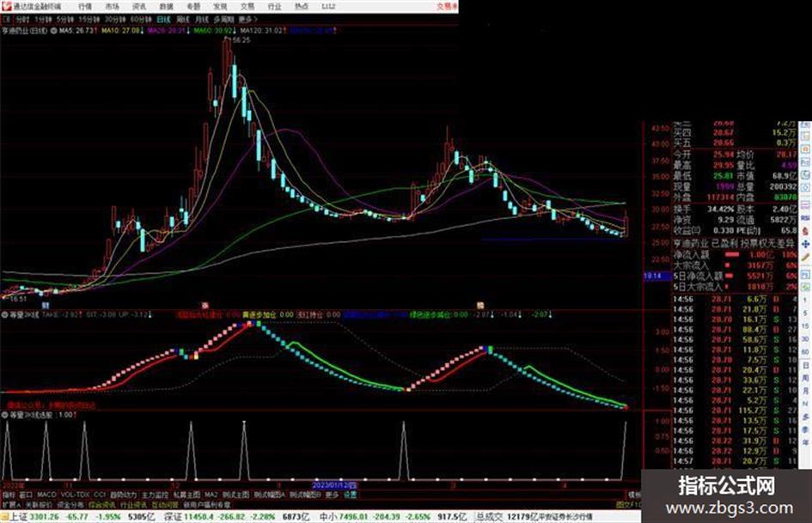Click the red Tongdaxin app logo
Image resolution: width=812 pixels, height=523 pixels.
pos(6,6)
